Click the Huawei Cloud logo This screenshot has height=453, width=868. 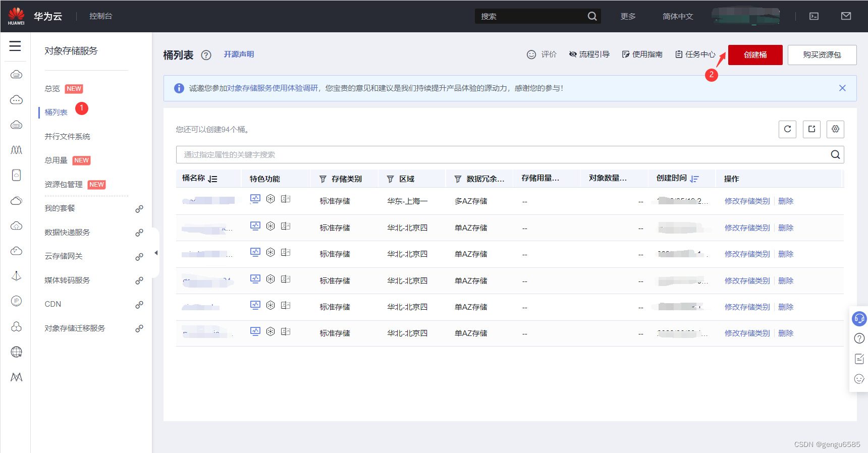coord(16,16)
